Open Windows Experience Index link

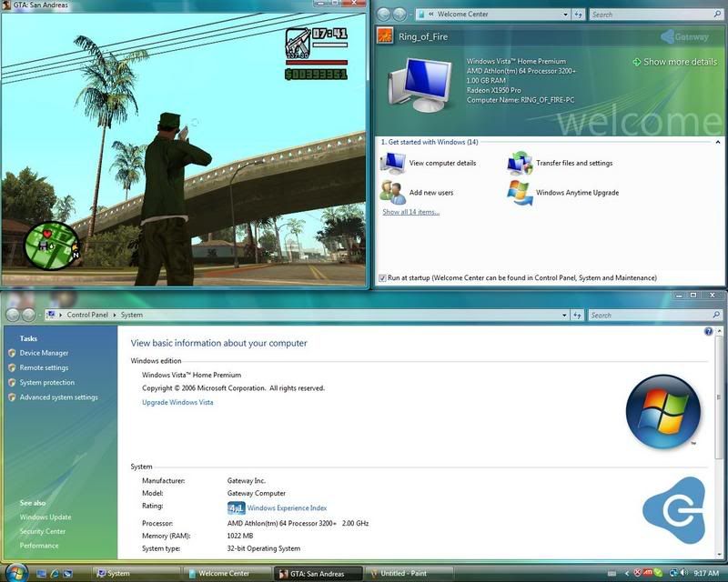287,508
